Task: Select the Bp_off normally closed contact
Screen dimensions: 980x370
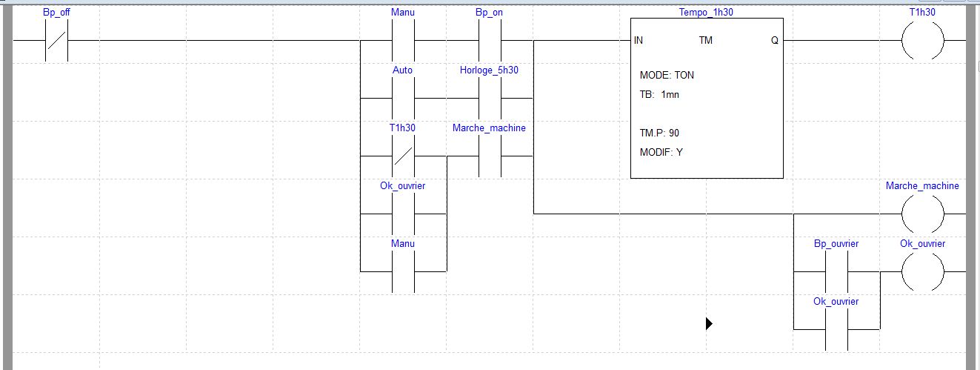Action: tap(57, 40)
